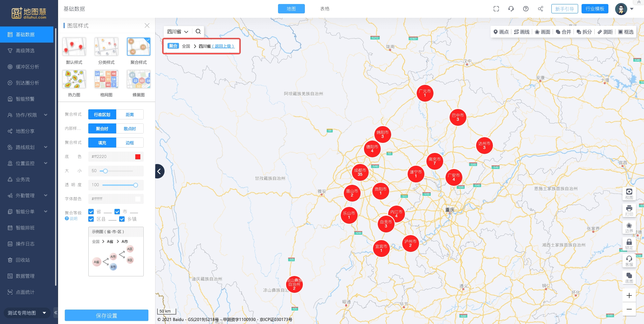The height and width of the screenshot is (324, 644).
Task: Zoom in with the plus button
Action: [629, 295]
